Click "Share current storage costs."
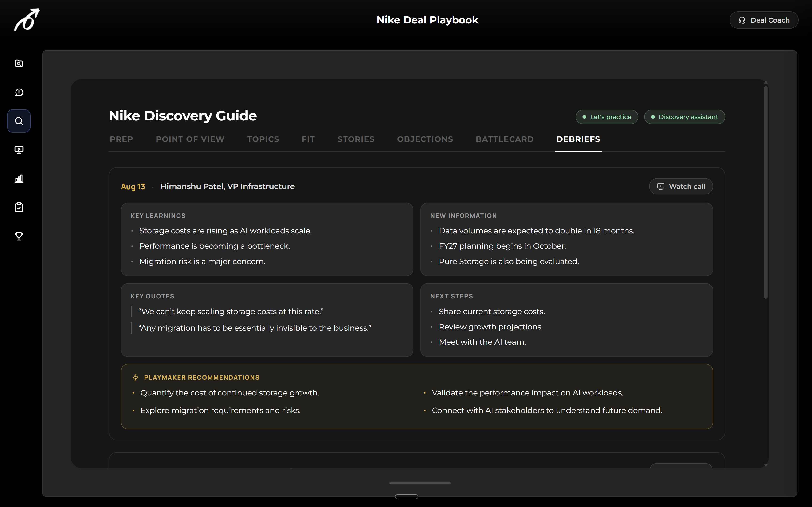Viewport: 812px width, 507px height. (492, 312)
